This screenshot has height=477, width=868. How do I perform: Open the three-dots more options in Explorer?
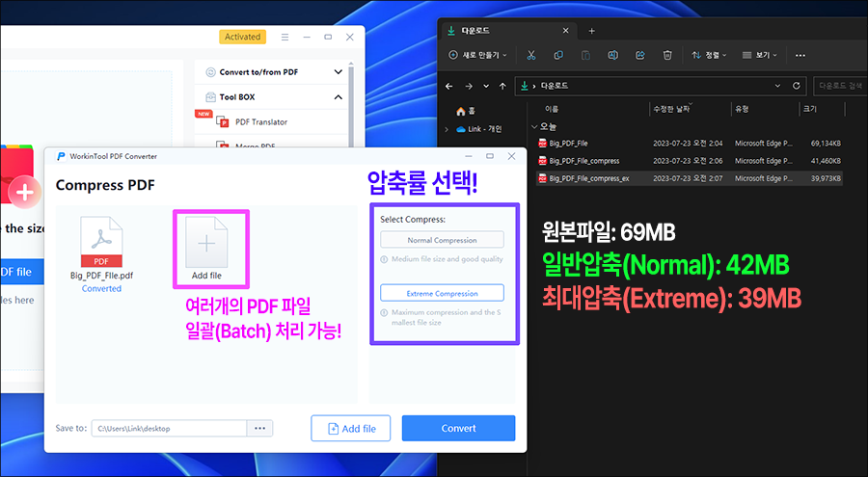point(800,55)
